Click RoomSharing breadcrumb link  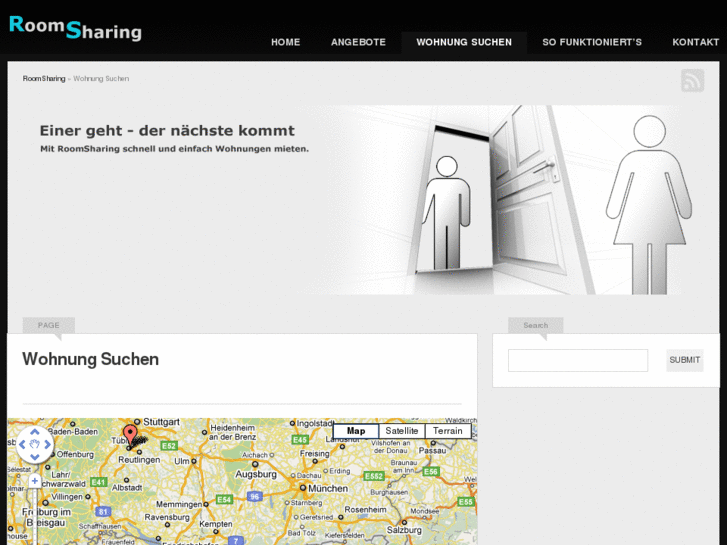44,79
